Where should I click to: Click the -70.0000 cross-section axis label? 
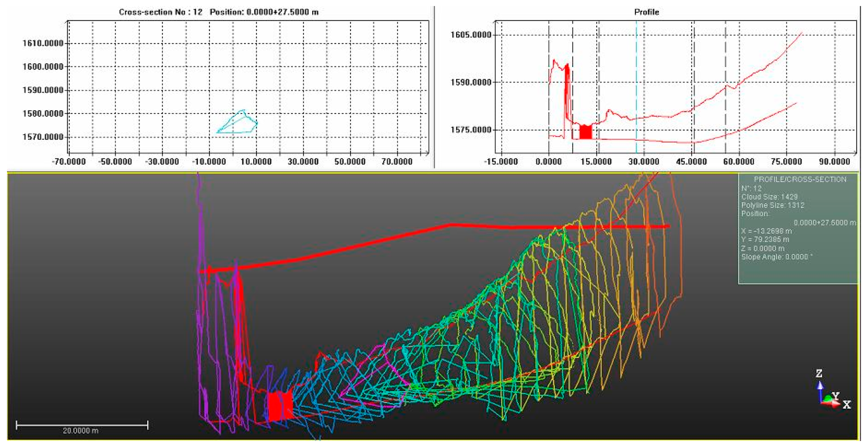[x=69, y=162]
